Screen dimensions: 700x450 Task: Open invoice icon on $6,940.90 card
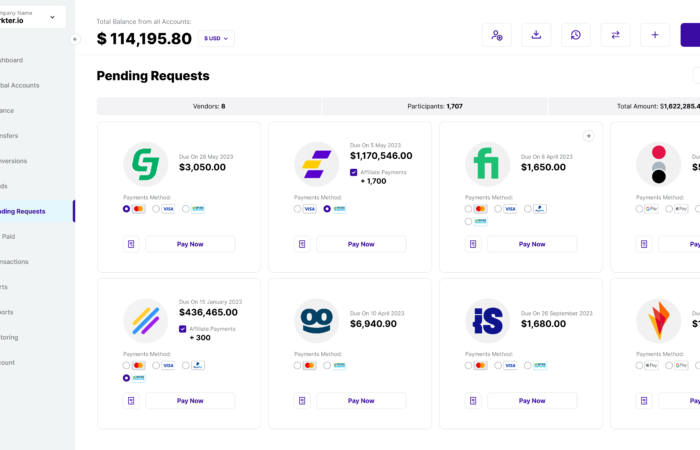302,401
